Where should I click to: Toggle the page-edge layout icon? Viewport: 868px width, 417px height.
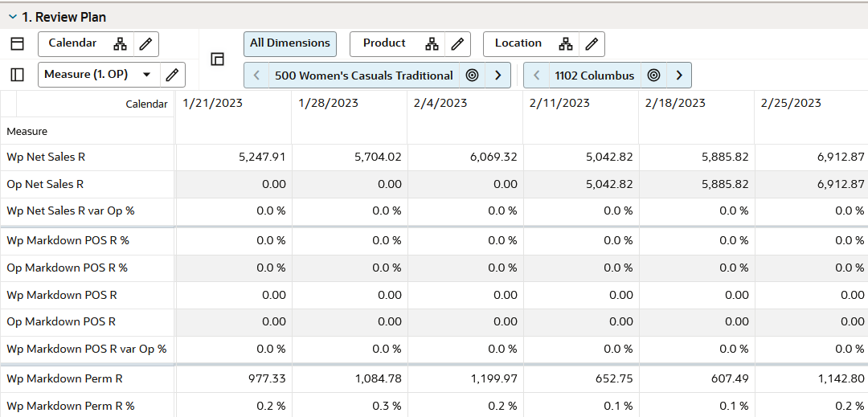pos(217,59)
